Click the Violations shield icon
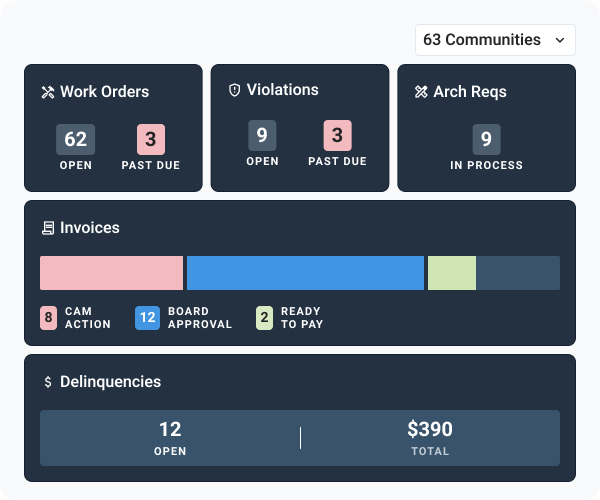Viewport: 600px width, 500px height. coord(235,90)
